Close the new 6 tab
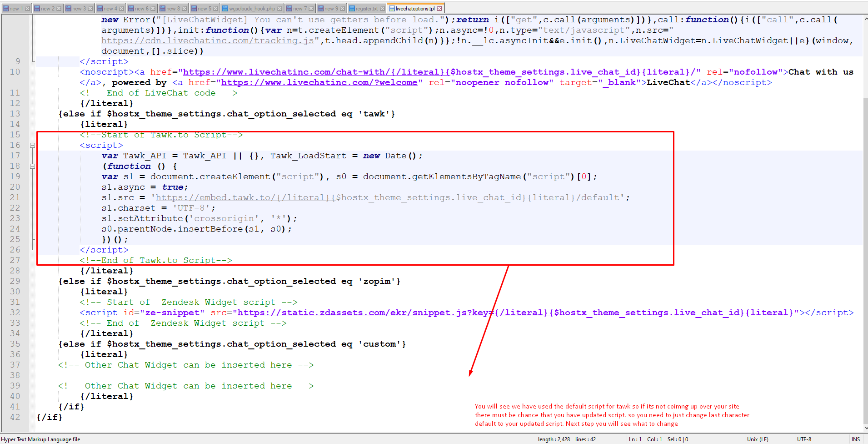Viewport: 868px width, 444px height. click(x=153, y=9)
